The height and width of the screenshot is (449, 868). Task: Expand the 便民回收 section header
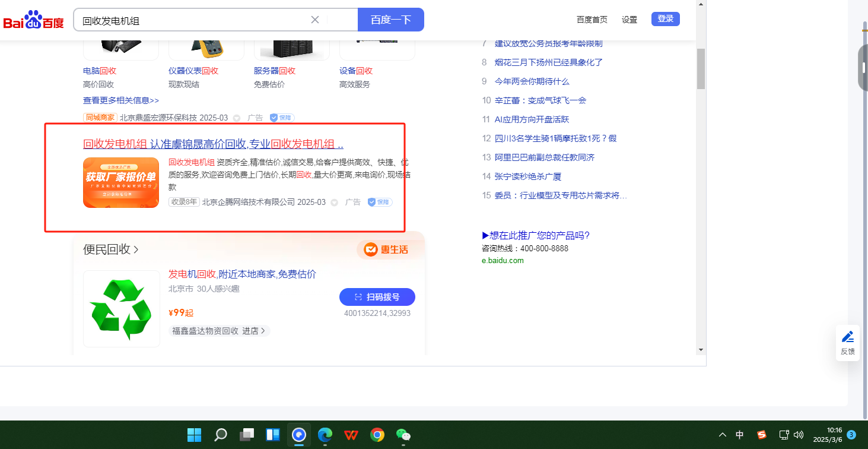[x=111, y=249]
